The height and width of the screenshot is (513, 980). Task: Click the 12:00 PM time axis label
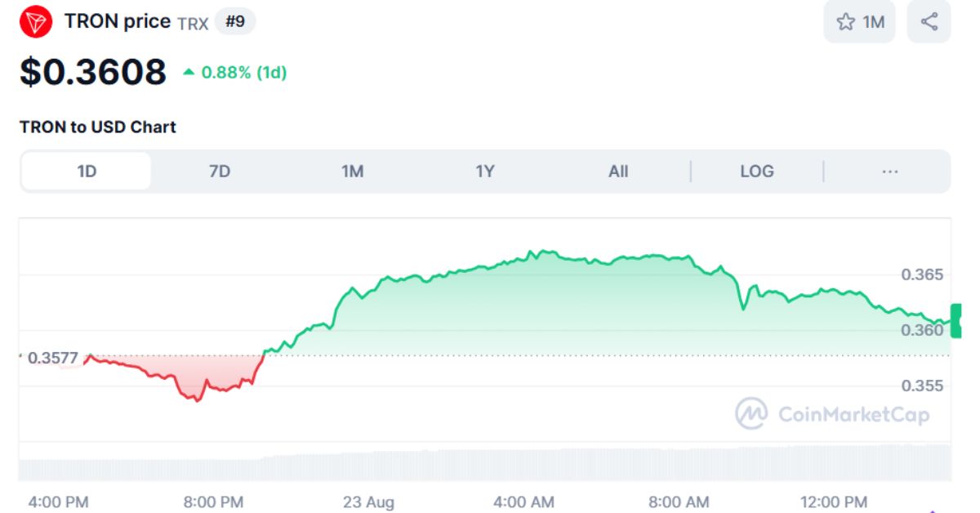pos(833,502)
